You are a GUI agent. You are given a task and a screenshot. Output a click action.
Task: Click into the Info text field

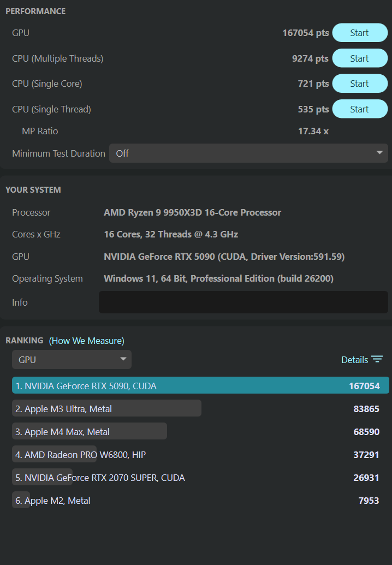(243, 302)
